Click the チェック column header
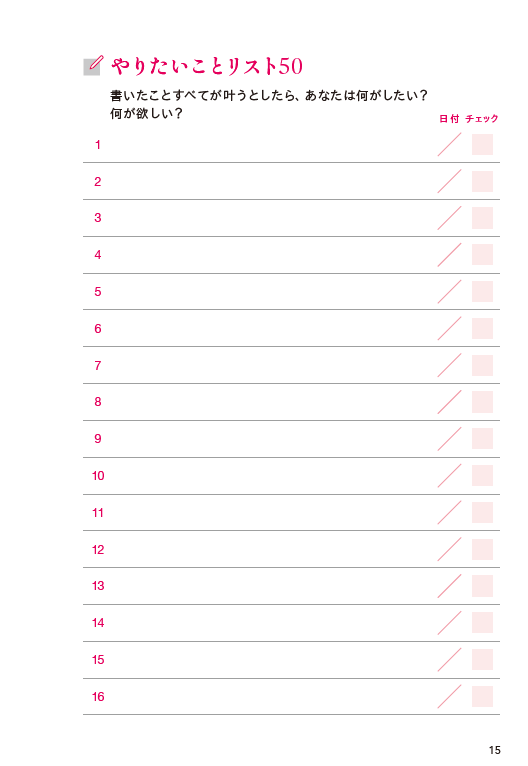This screenshot has width=528, height=766. 482,119
